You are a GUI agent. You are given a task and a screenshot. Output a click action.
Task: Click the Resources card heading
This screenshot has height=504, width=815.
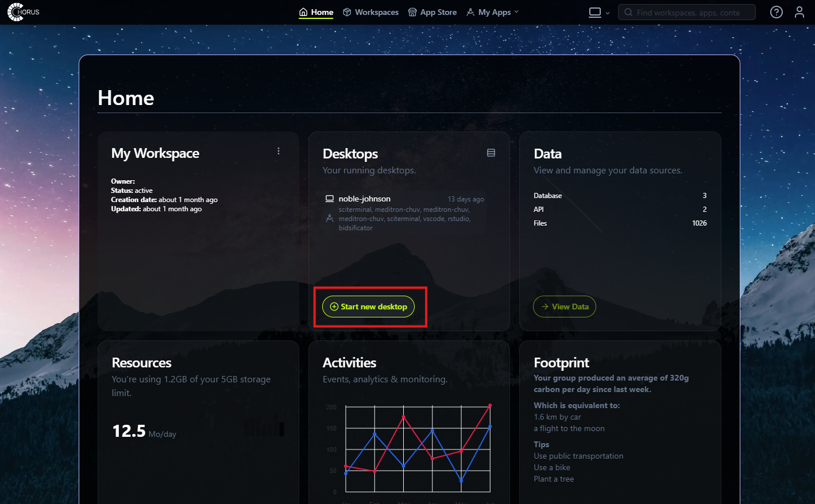coord(142,363)
